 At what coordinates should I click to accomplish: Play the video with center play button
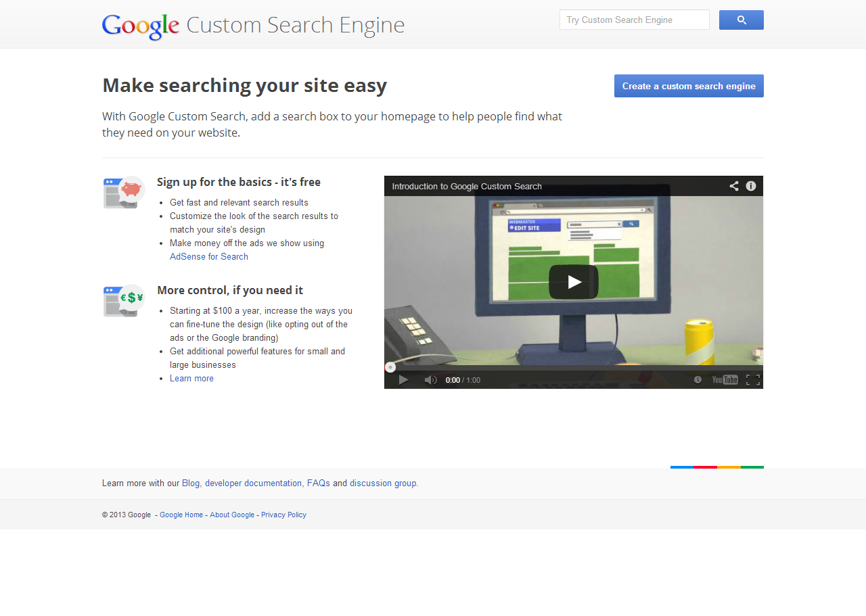pos(574,282)
